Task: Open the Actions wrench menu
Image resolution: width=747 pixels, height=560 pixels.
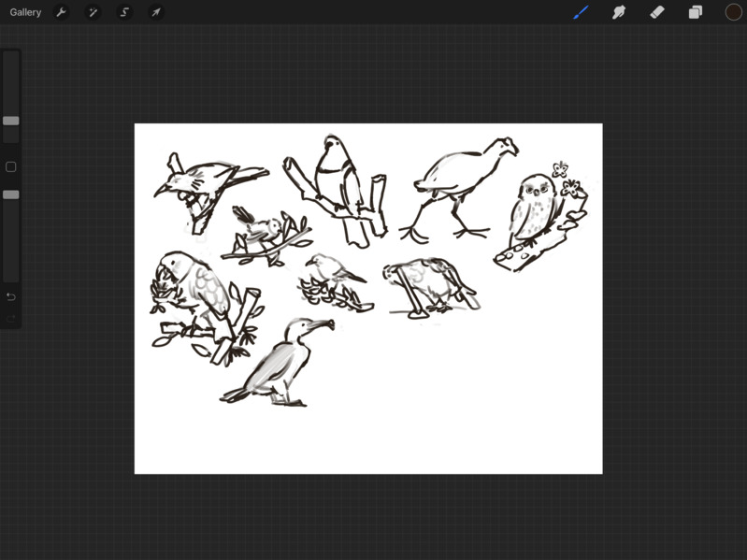Action: pyautogui.click(x=61, y=12)
